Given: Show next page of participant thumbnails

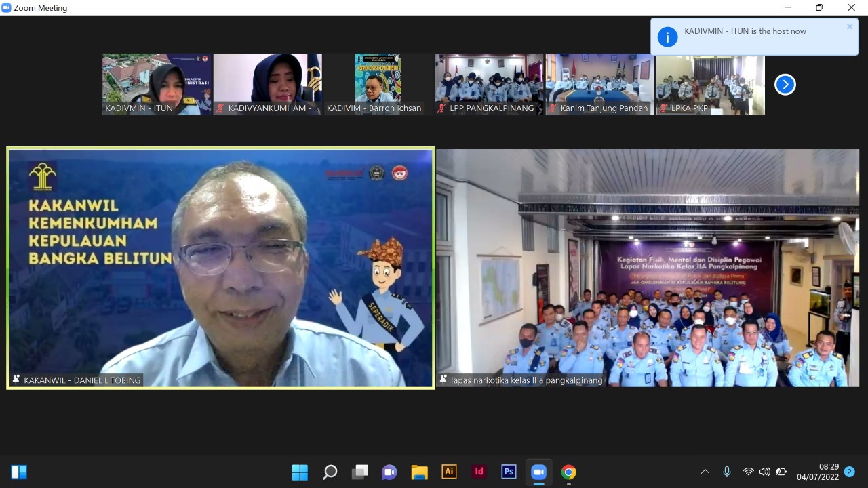Looking at the screenshot, I should pyautogui.click(x=785, y=85).
